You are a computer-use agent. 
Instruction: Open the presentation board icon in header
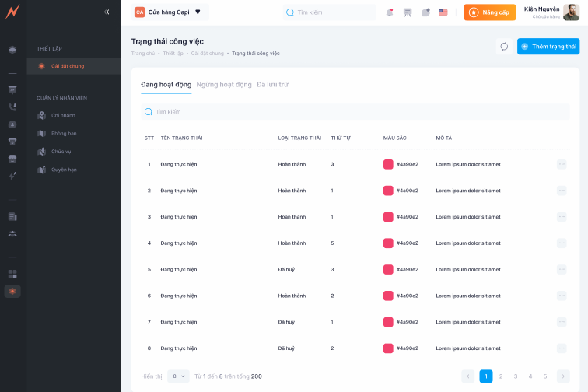coord(408,12)
